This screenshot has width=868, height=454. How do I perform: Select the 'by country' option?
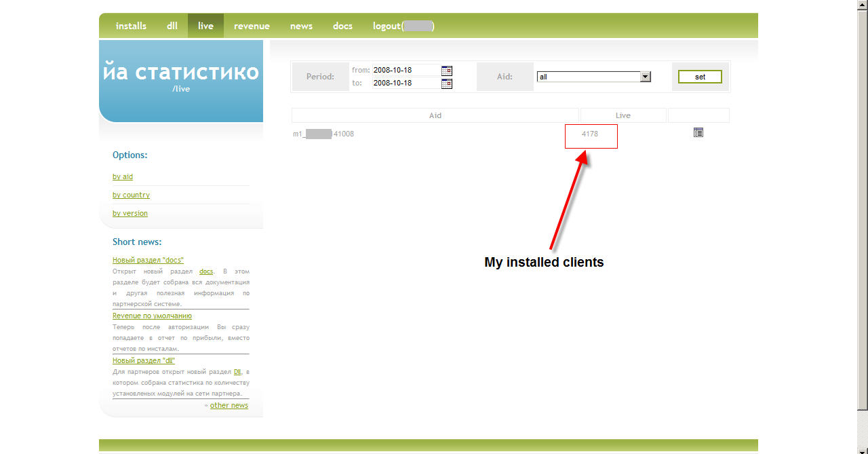[x=131, y=195]
